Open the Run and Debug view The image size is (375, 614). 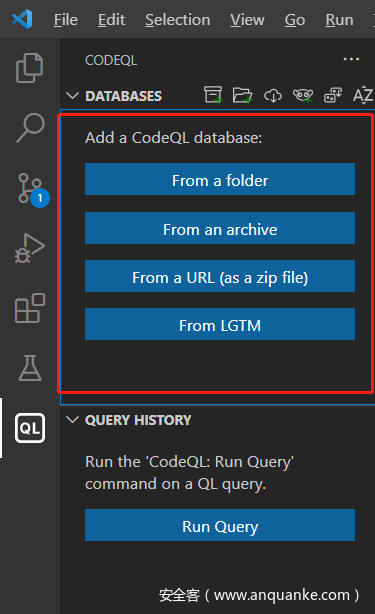click(30, 248)
